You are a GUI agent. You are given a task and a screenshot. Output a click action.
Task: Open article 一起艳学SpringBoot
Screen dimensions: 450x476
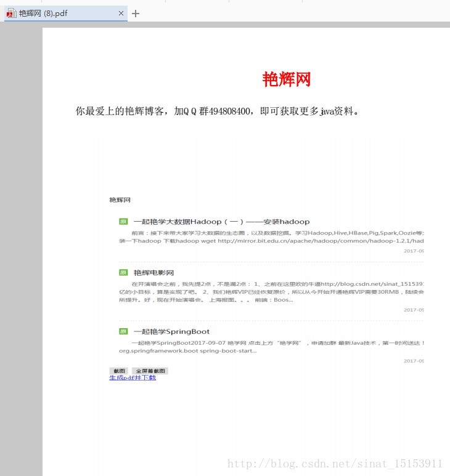(x=171, y=331)
